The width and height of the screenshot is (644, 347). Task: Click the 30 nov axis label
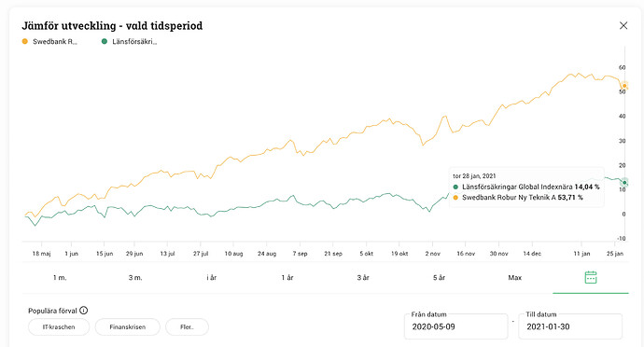pos(498,254)
